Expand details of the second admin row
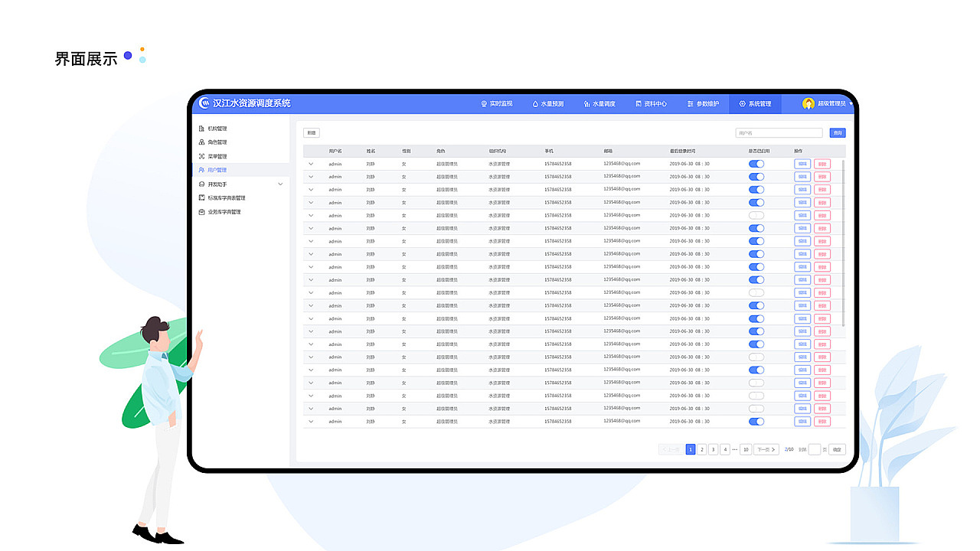Screen dimensions: 980x551 pos(311,177)
